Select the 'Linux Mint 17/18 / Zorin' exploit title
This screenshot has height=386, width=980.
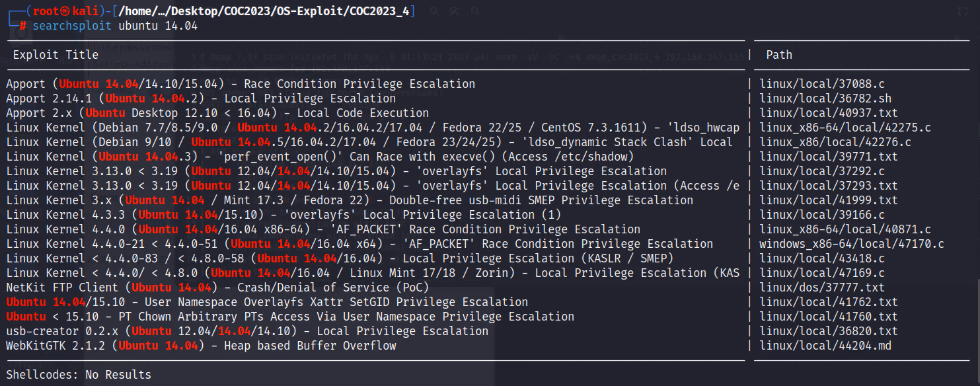point(373,273)
